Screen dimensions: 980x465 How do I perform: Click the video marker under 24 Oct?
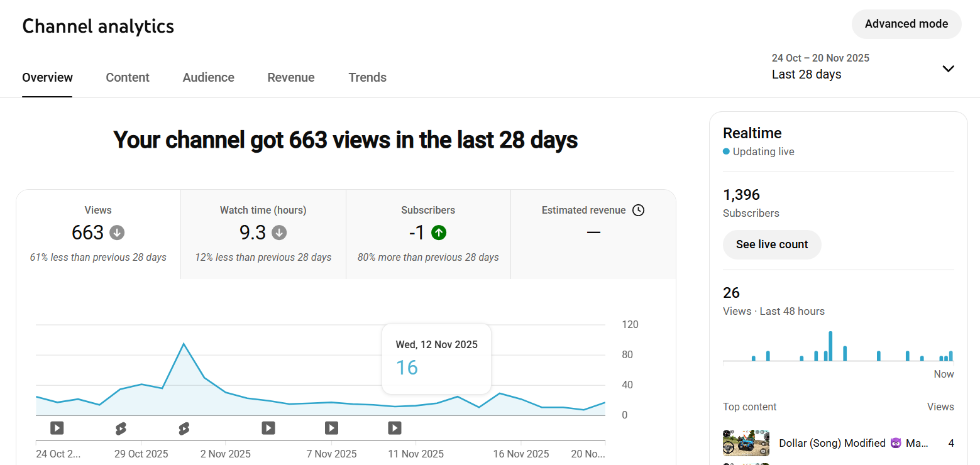click(x=57, y=428)
